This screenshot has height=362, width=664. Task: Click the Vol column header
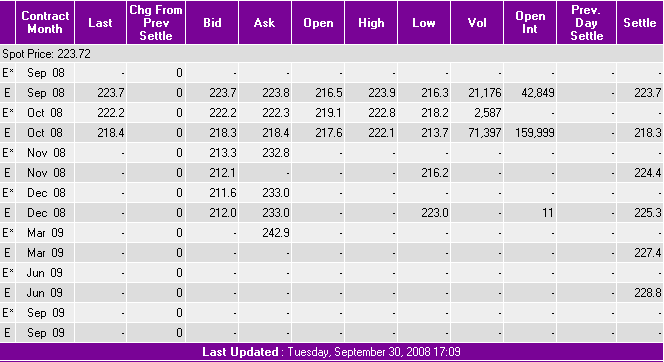click(477, 22)
